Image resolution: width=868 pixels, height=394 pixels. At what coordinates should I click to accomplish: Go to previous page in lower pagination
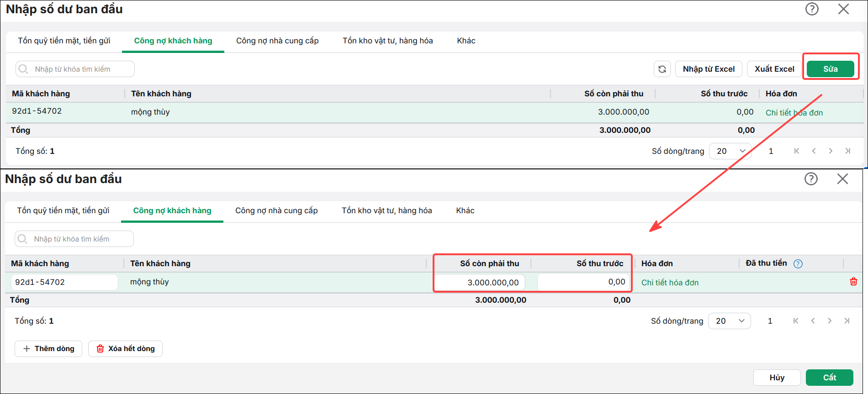[x=813, y=321]
